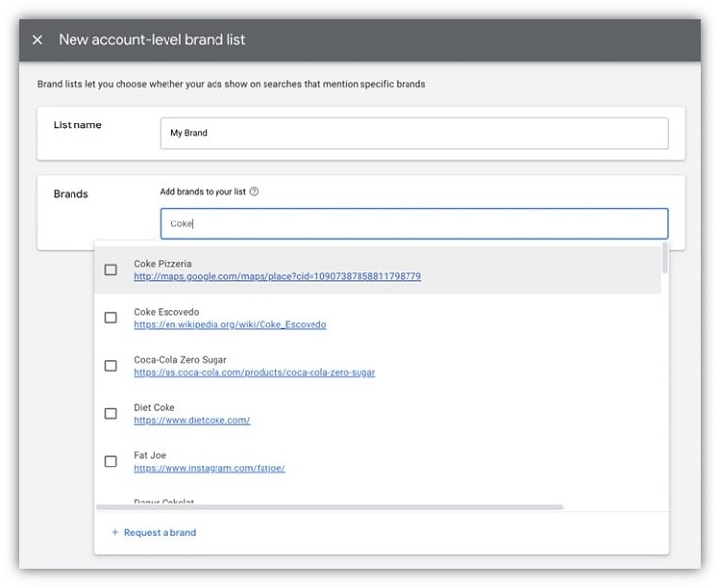
Task: Open the dietcoke.com link
Action: click(x=192, y=420)
